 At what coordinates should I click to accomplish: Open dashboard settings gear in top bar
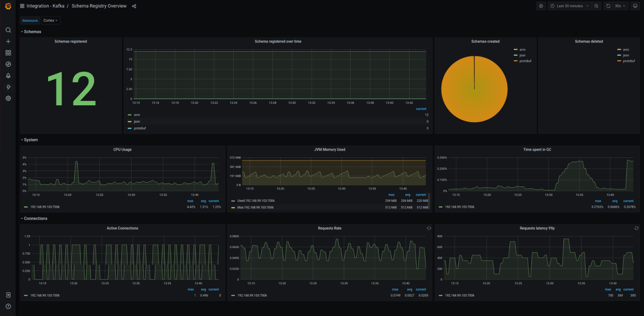tap(541, 6)
